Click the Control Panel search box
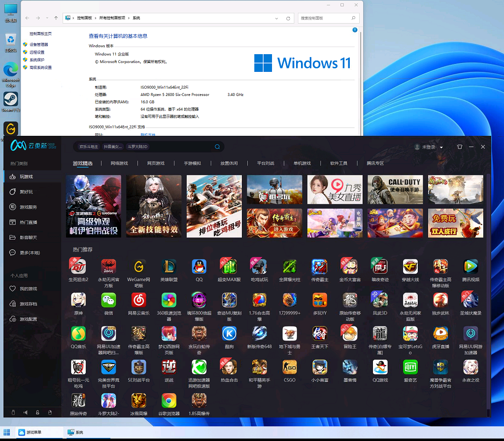Image resolution: width=504 pixels, height=441 pixels. pyautogui.click(x=329, y=18)
